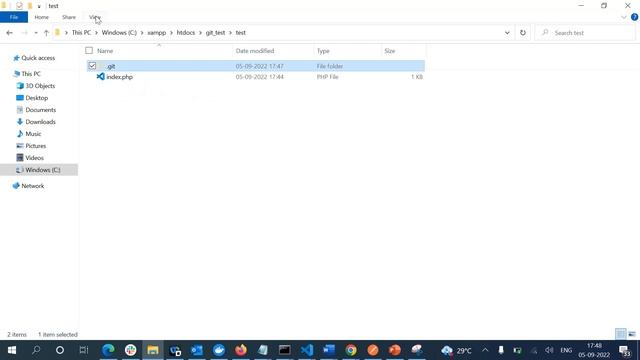Go back with the Back arrow

[x=9, y=33]
